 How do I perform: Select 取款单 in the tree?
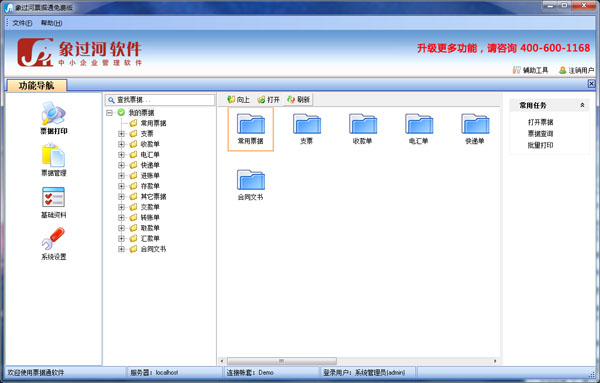150,228
